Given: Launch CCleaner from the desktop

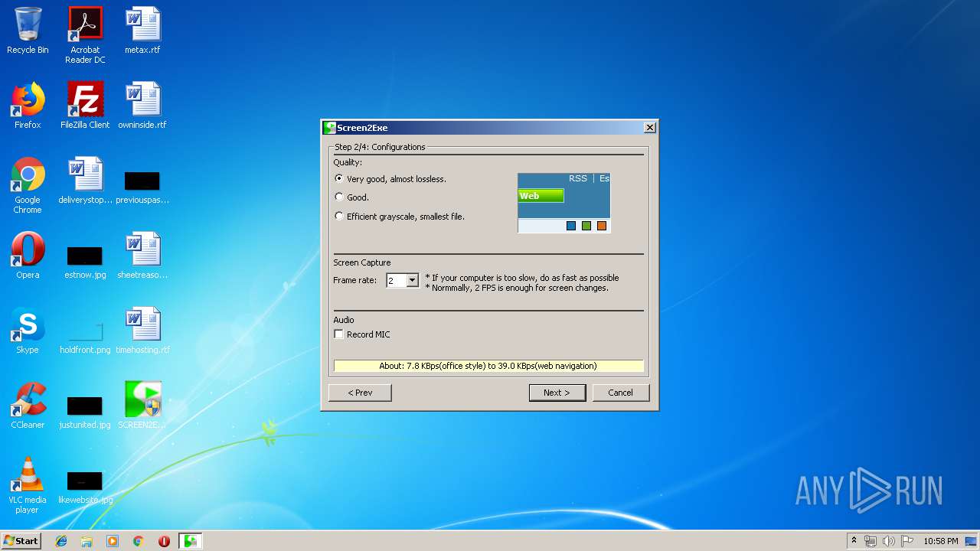Looking at the screenshot, I should [28, 406].
